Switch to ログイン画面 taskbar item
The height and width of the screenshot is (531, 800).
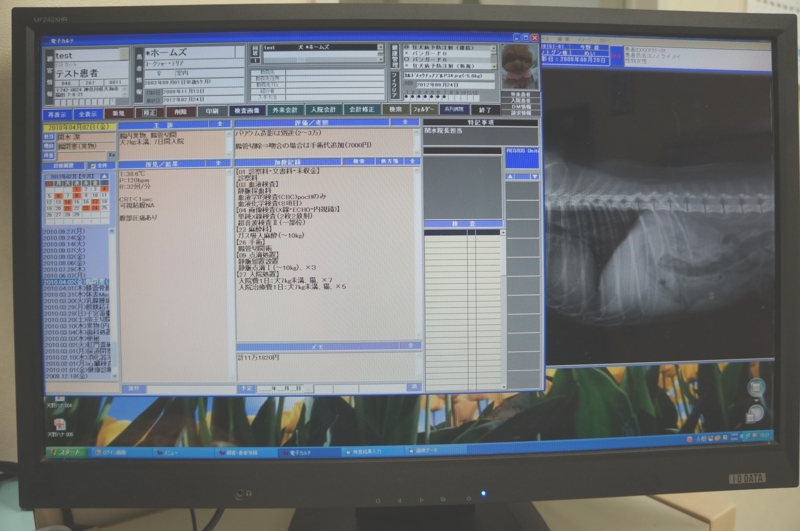(x=119, y=452)
